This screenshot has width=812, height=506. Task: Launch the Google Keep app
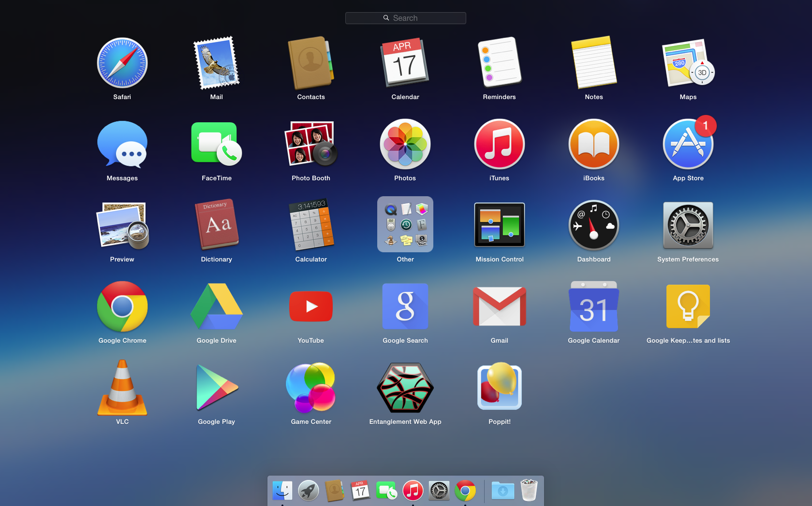pos(688,306)
